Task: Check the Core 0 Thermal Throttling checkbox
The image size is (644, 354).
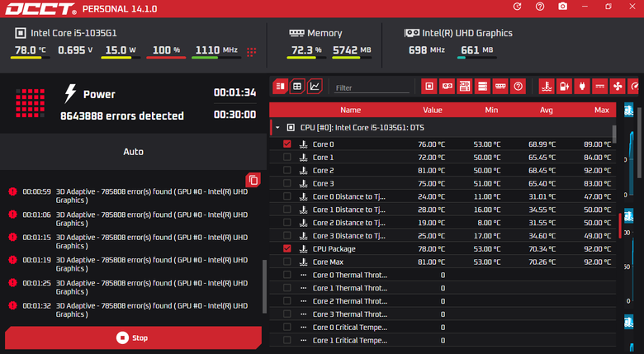Action: (x=287, y=275)
